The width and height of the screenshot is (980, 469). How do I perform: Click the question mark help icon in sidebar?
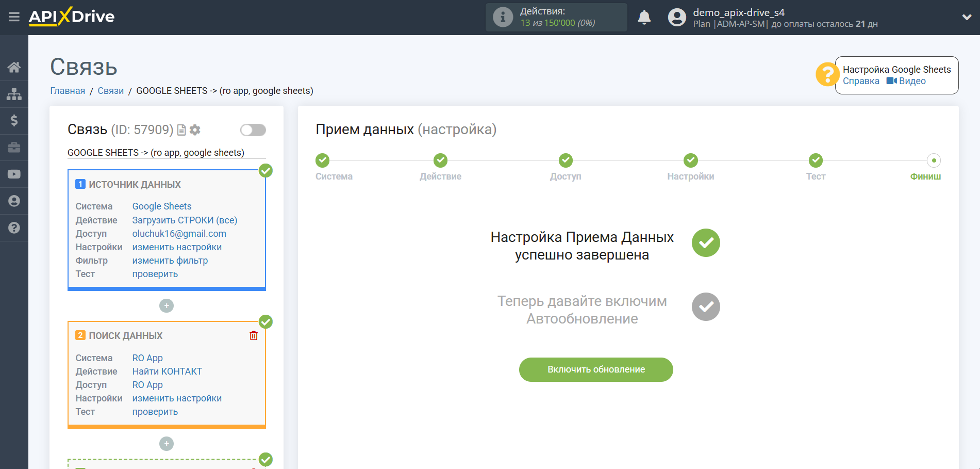(x=14, y=228)
